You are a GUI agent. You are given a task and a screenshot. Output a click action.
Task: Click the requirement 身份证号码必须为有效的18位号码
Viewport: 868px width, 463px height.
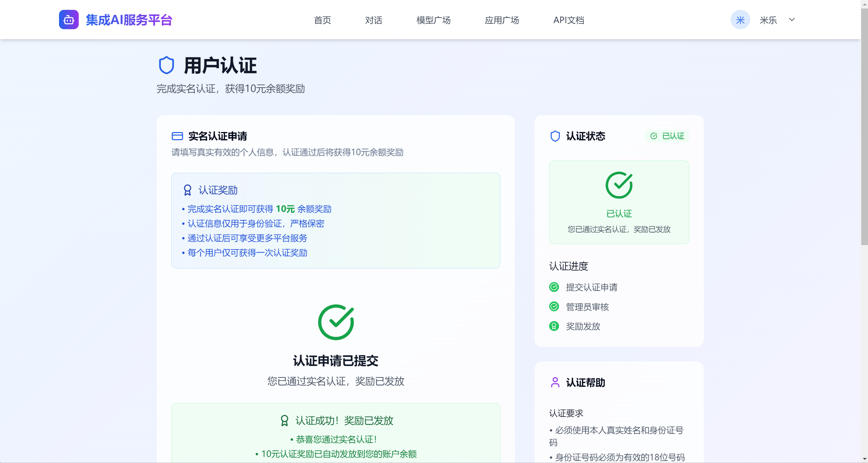(617, 457)
